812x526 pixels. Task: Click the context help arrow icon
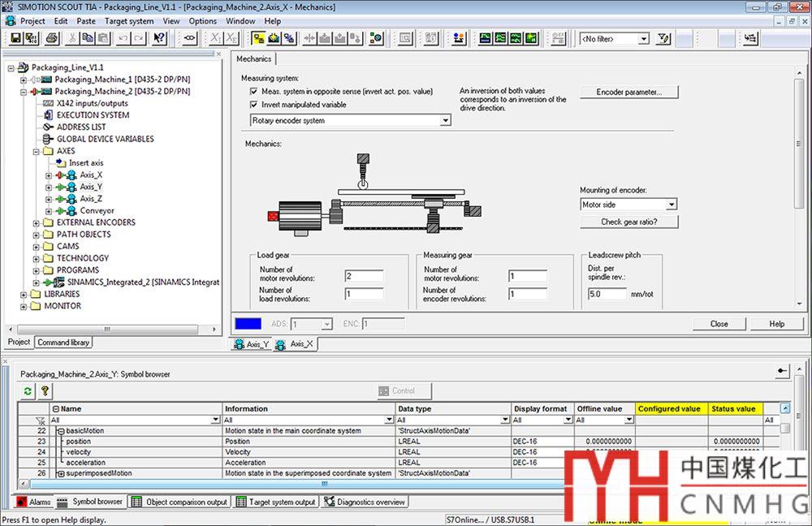pos(159,38)
